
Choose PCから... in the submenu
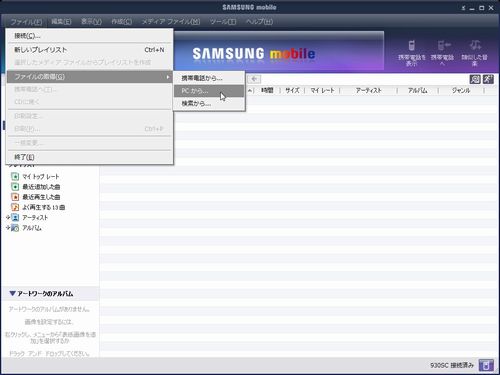coord(209,91)
